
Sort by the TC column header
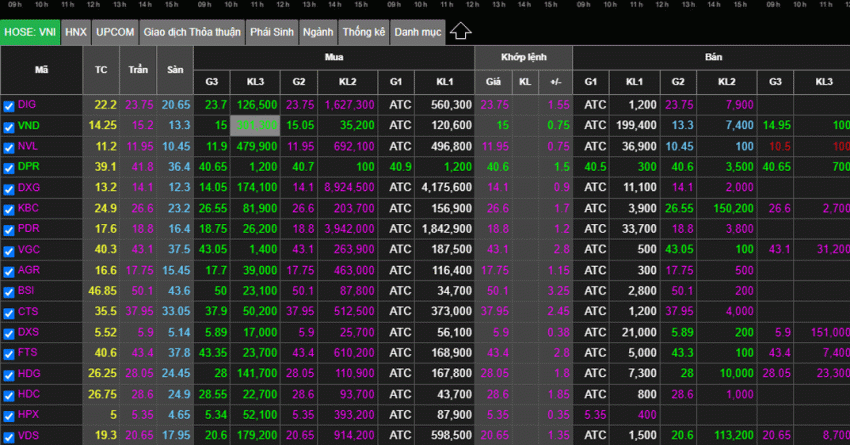point(101,69)
